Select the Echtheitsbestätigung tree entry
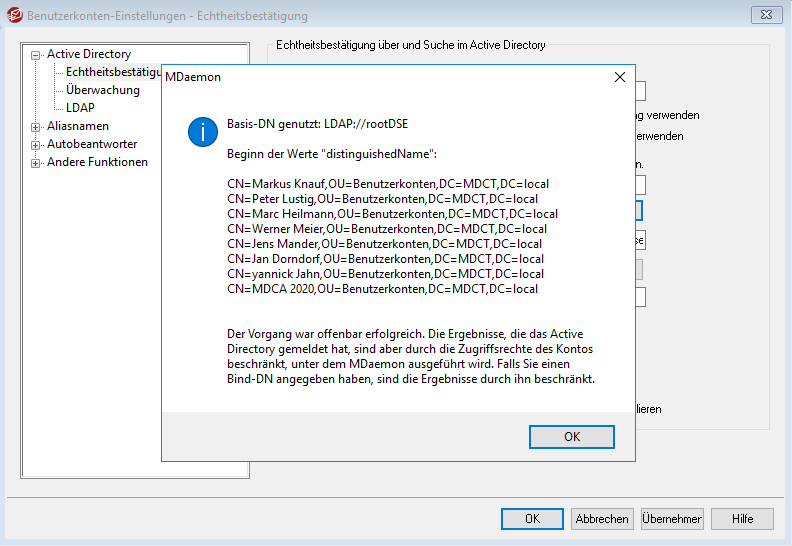Viewport: 792px width, 546px height. (x=112, y=72)
